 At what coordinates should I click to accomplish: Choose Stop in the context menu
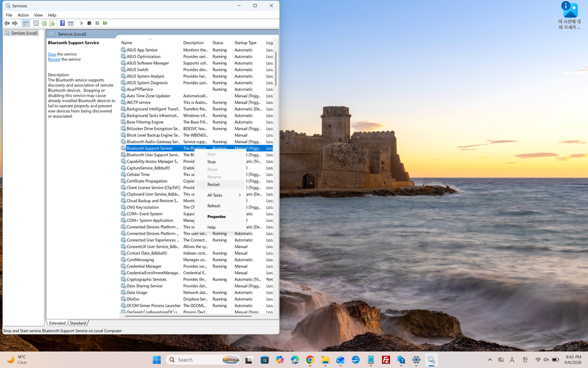(220, 162)
